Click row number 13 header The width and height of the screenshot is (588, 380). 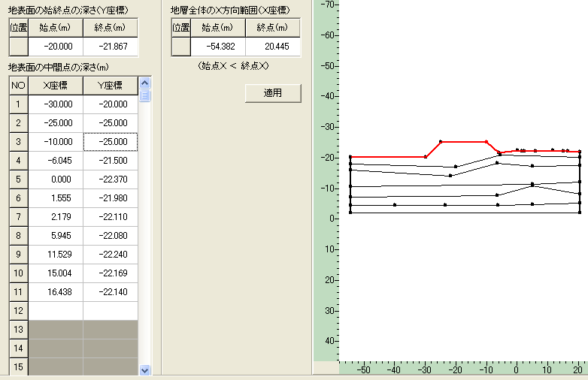18,329
